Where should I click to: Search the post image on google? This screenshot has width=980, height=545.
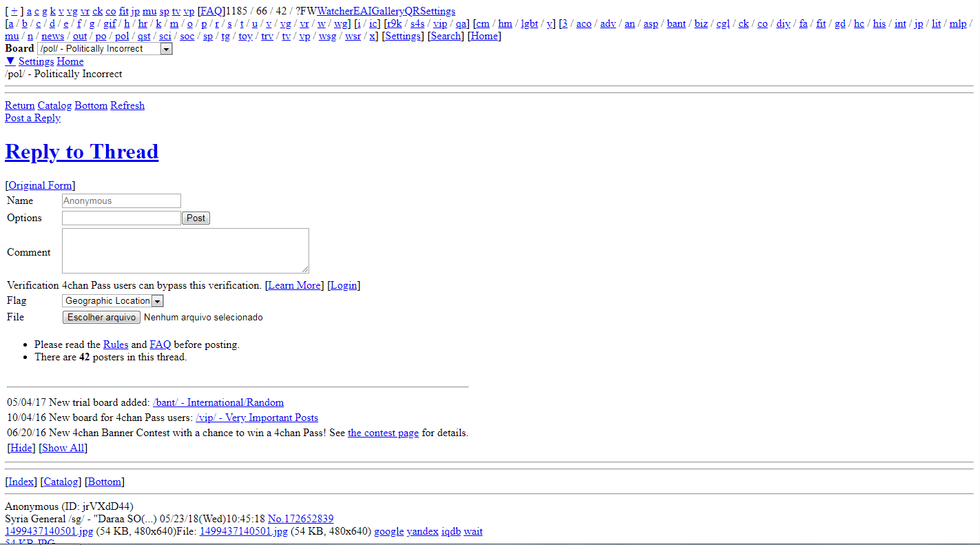pyautogui.click(x=388, y=531)
